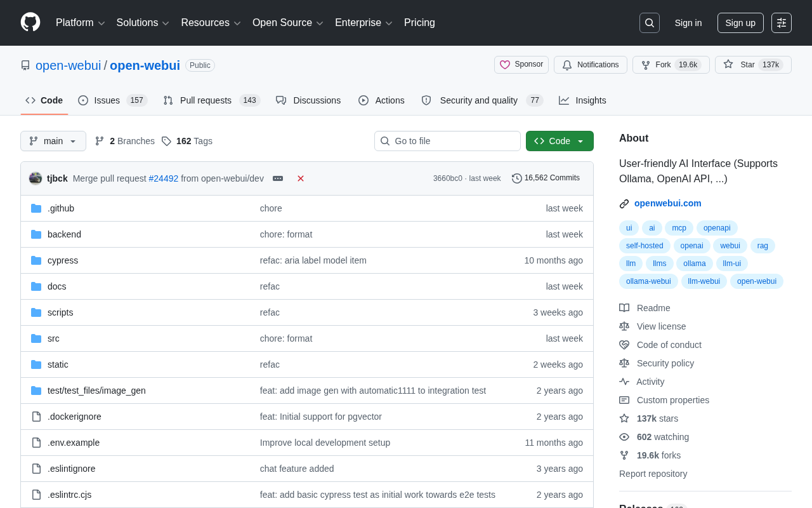Screen dimensions: 812x508
Task: Open tjbck's avatar on latest commit
Action: 36,178
